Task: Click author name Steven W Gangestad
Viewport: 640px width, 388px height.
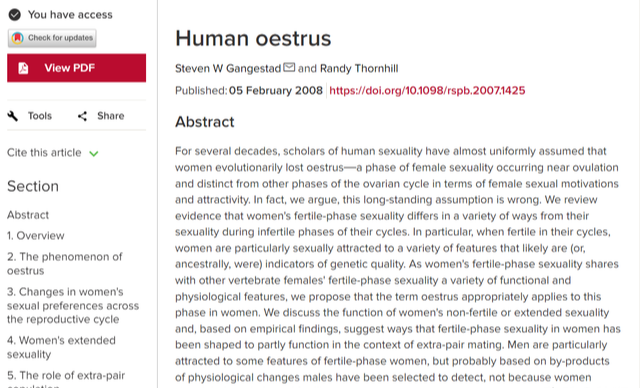Action: point(228,69)
